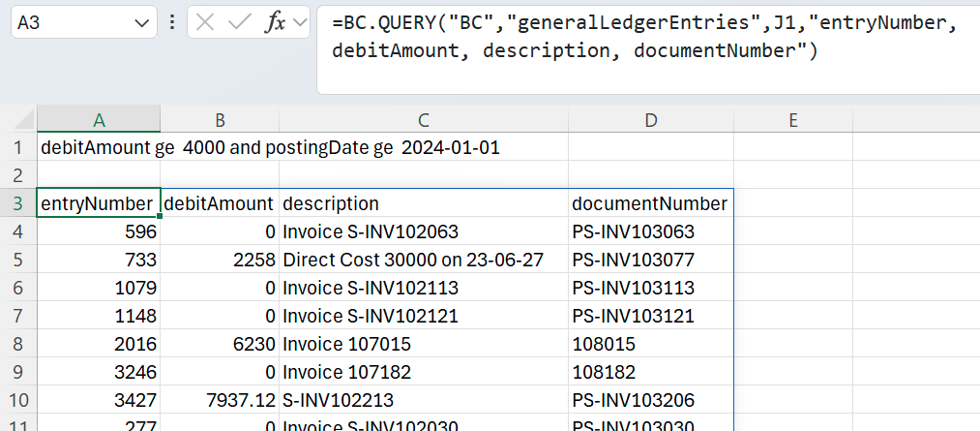Select the cell with entry number 2016
Image resolution: width=980 pixels, height=431 pixels.
98,344
